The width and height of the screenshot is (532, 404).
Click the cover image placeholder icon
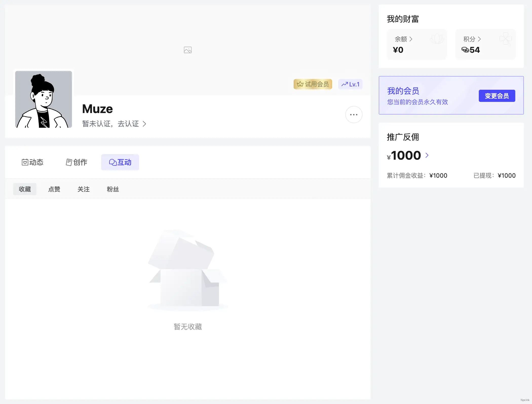coord(187,50)
